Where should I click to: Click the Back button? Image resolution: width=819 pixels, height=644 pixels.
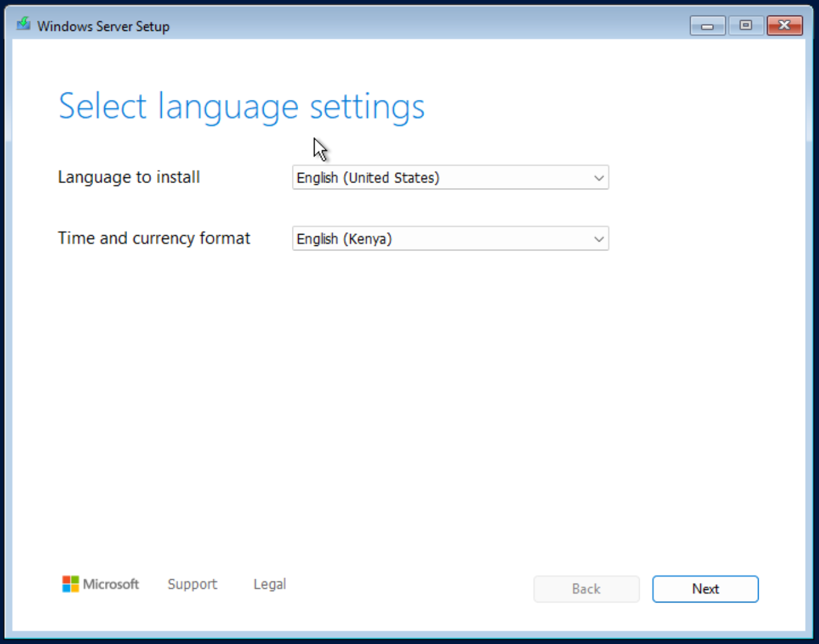[x=586, y=589]
